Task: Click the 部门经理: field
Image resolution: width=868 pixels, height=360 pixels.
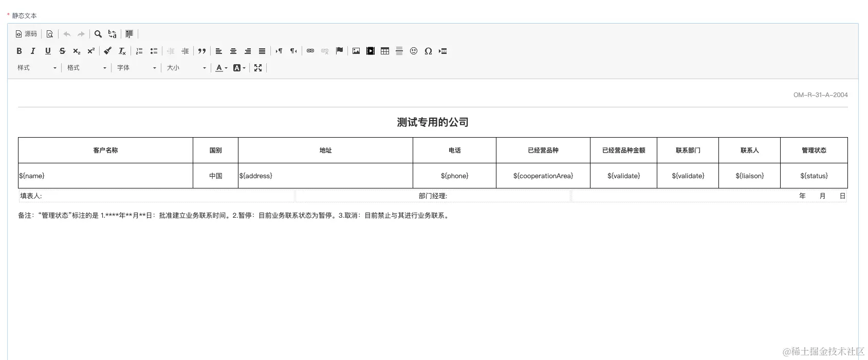Action: click(x=433, y=196)
